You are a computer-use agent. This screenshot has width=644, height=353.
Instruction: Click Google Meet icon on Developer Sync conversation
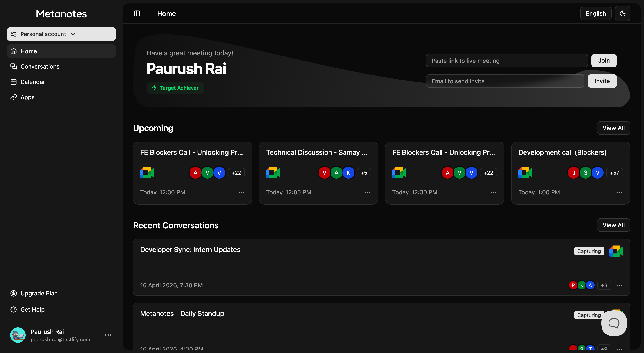coord(616,251)
